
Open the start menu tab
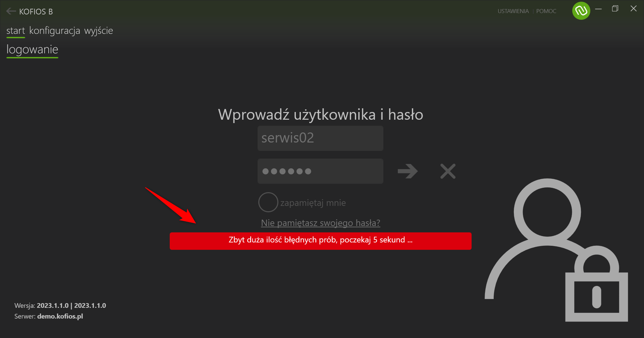pos(16,31)
